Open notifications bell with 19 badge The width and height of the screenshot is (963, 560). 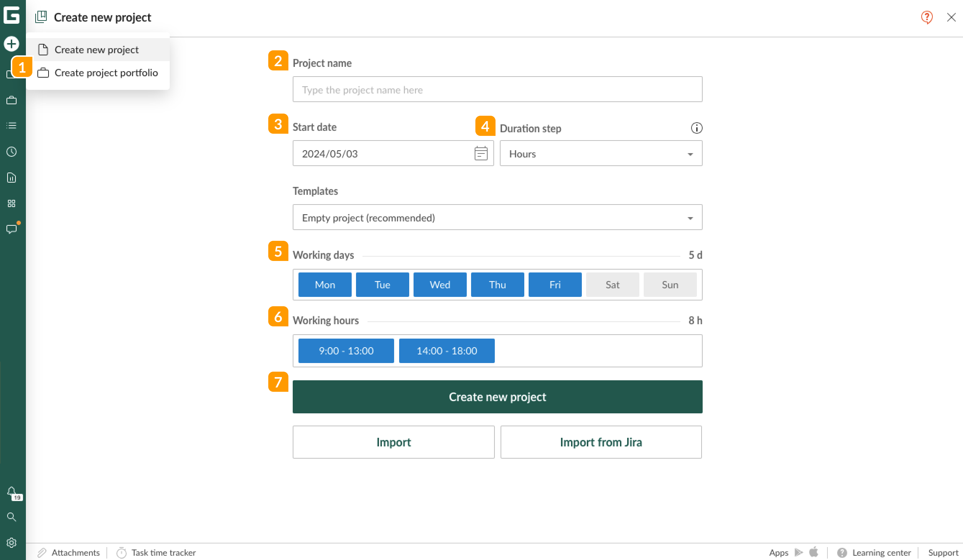(12, 491)
